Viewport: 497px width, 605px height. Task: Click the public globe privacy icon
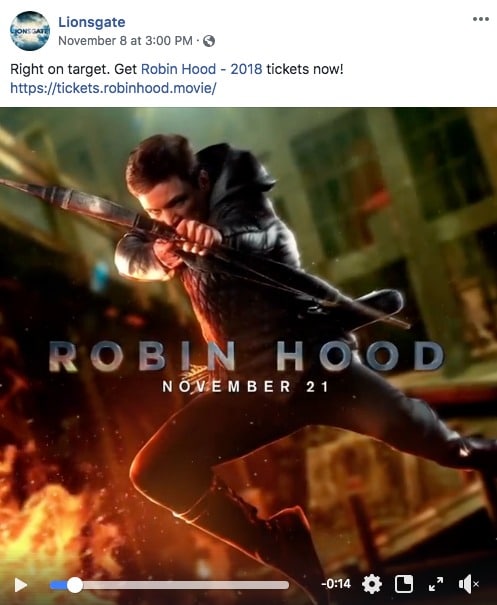[x=209, y=41]
